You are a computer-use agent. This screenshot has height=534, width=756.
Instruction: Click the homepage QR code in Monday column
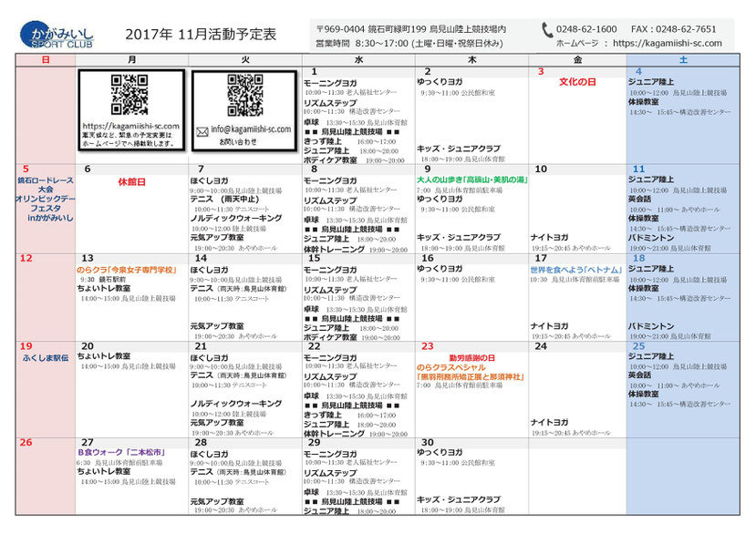129,94
